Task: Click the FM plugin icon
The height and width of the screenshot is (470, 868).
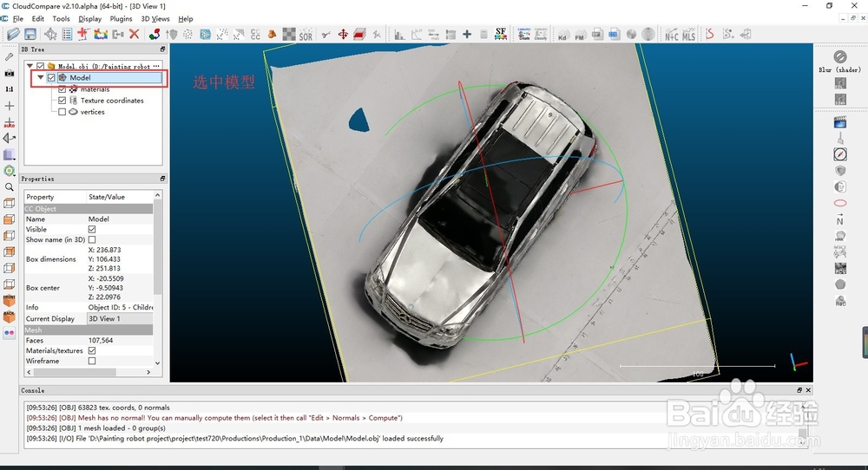Action: (580, 35)
